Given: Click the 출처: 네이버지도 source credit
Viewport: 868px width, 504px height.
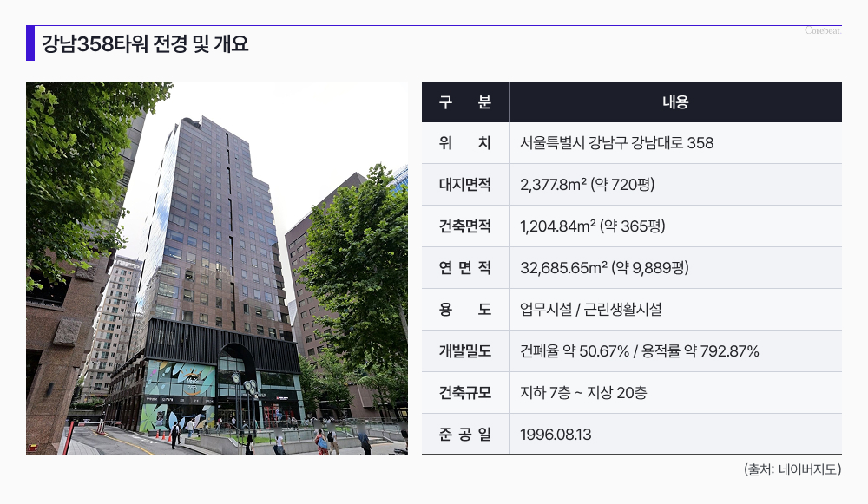Looking at the screenshot, I should pos(792,469).
